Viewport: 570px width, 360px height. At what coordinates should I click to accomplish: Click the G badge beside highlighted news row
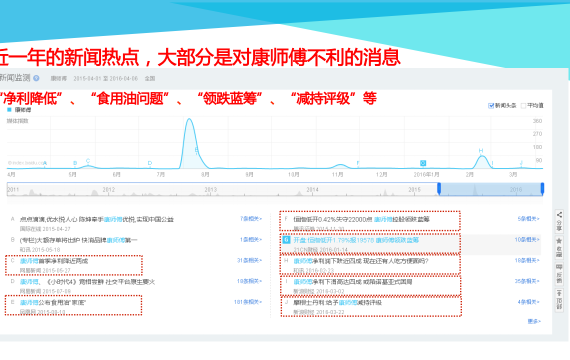point(286,240)
